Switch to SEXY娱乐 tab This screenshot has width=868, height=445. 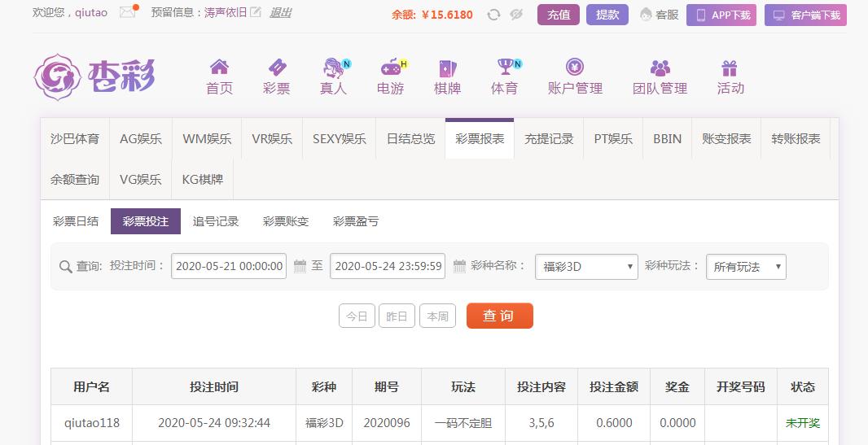(340, 139)
